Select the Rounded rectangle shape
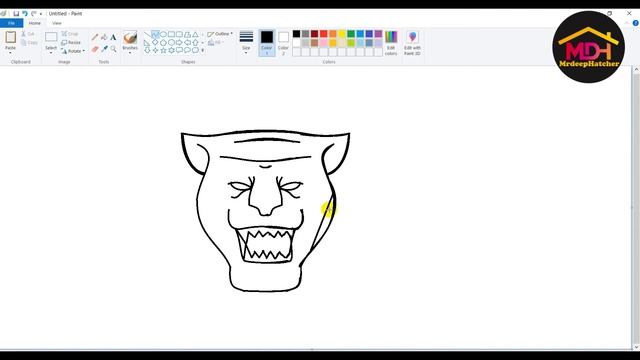Screen dimensions: 640x360 pyautogui.click(x=179, y=34)
